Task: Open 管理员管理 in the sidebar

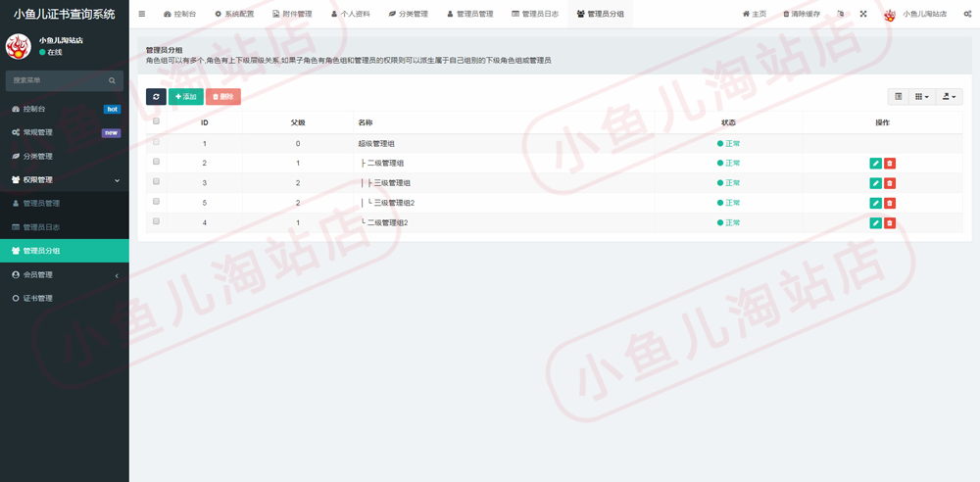Action: tap(65, 204)
